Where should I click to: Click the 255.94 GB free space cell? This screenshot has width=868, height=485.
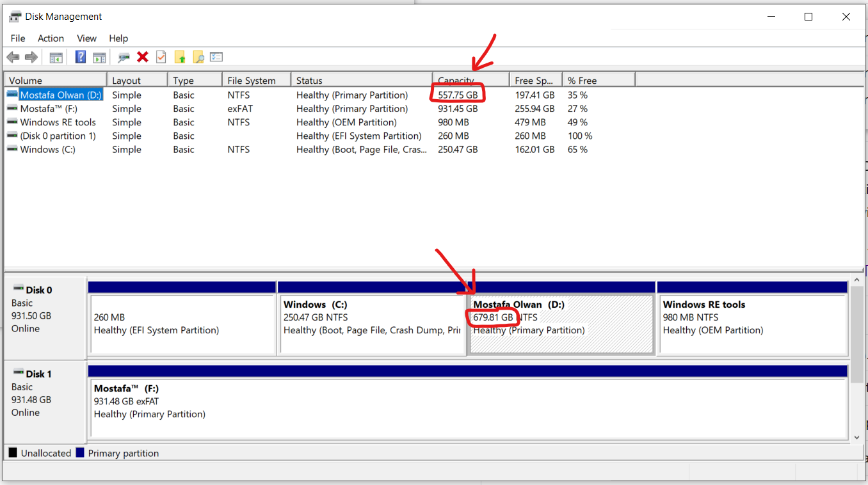[534, 109]
